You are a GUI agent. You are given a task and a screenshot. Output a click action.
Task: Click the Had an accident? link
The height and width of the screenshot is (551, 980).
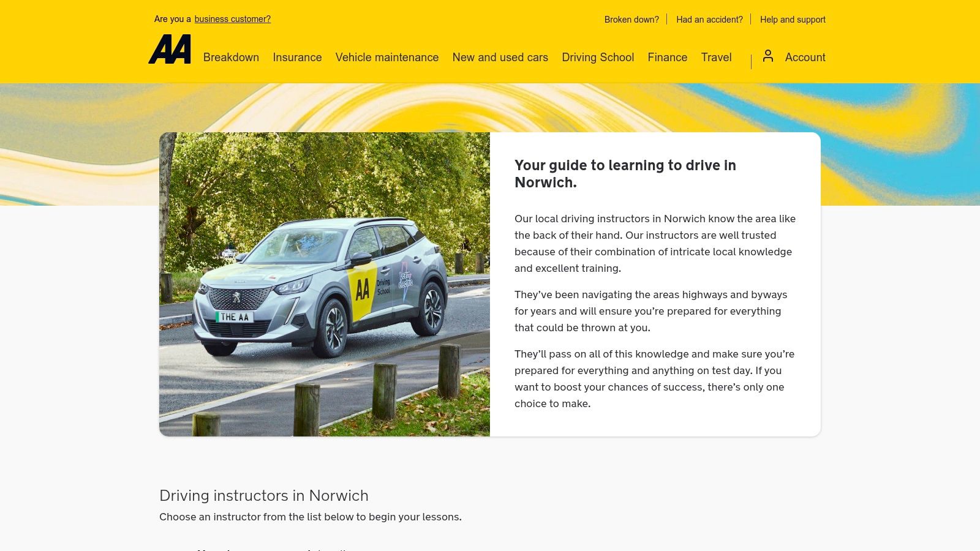[709, 20]
